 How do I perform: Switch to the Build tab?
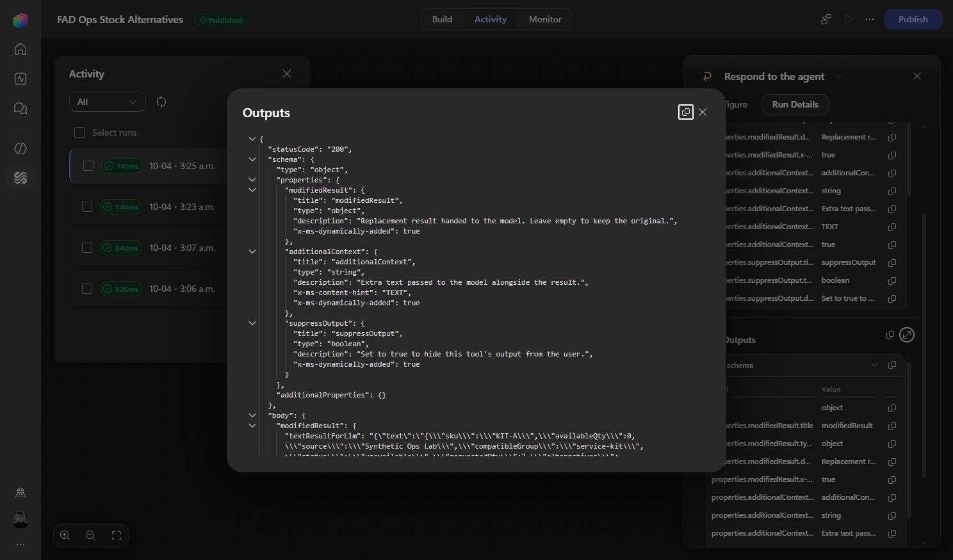pos(442,19)
